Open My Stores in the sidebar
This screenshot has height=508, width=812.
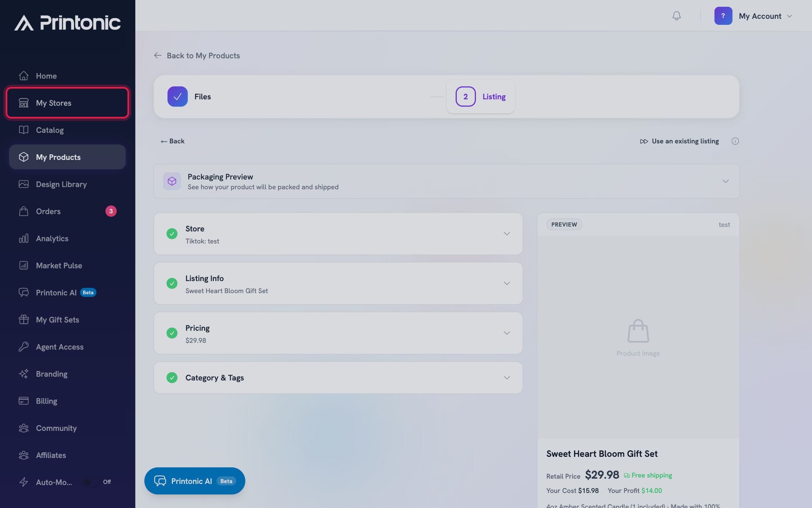(67, 103)
